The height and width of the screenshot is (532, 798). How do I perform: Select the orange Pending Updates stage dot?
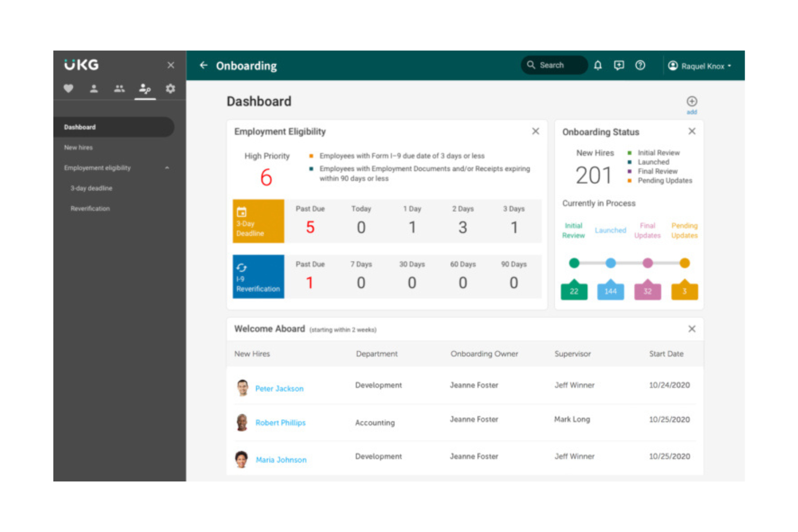click(x=684, y=263)
